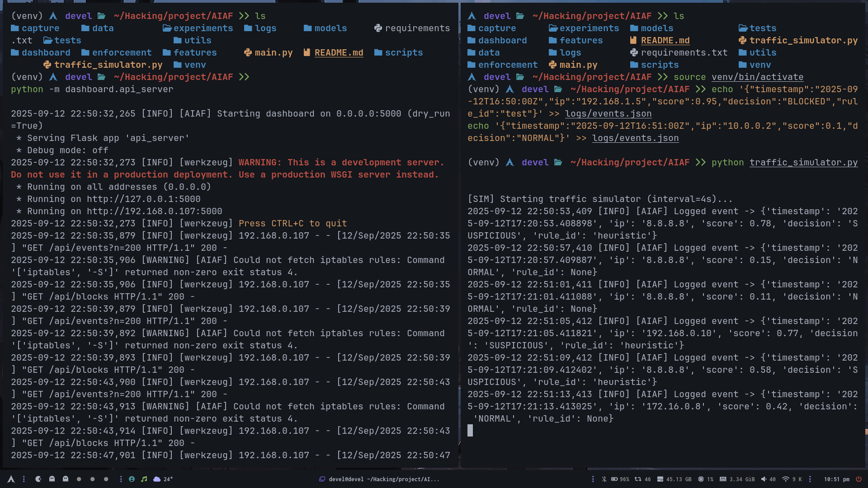
Task: Click the clock showing 10:51 pm
Action: (836, 479)
